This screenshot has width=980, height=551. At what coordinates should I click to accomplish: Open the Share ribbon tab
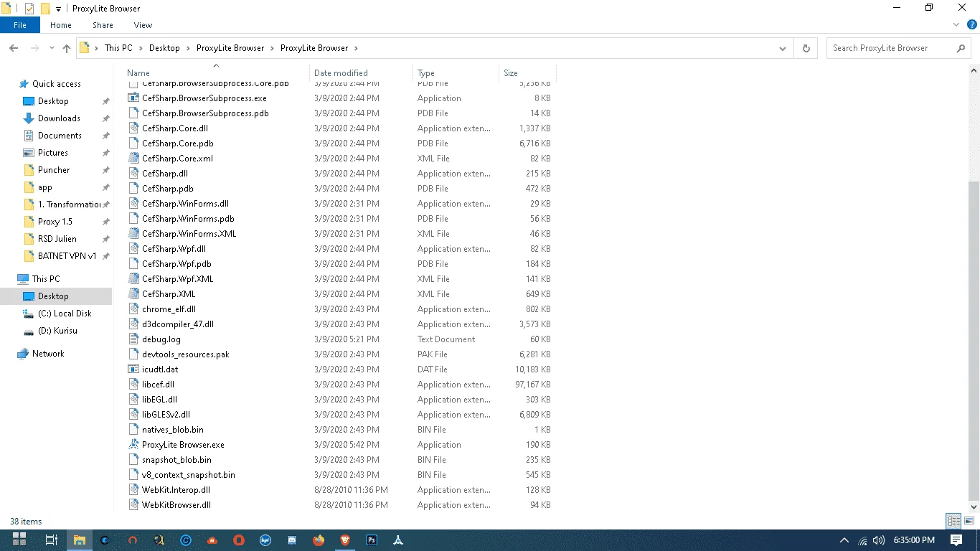pyautogui.click(x=103, y=25)
